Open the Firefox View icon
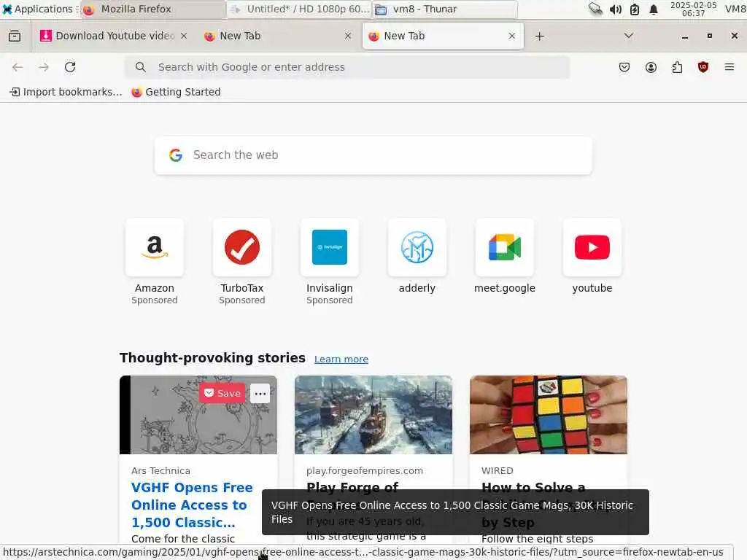The width and height of the screenshot is (747, 560). point(15,36)
